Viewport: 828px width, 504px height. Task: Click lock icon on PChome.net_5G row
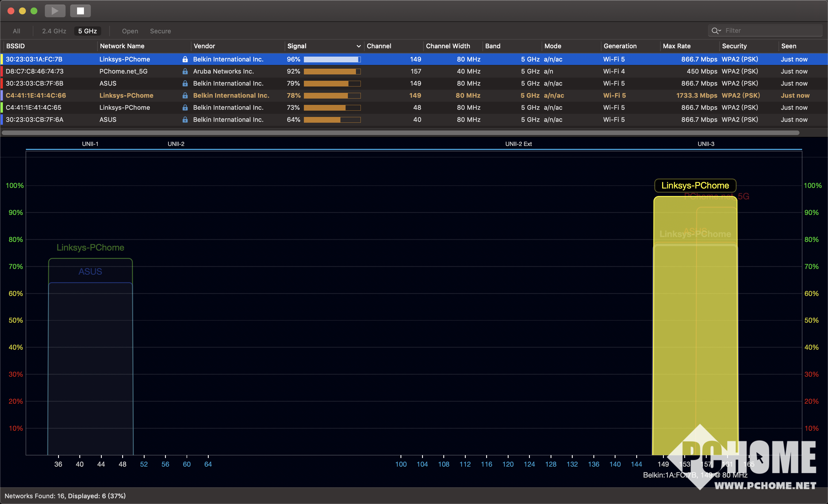[x=185, y=71]
